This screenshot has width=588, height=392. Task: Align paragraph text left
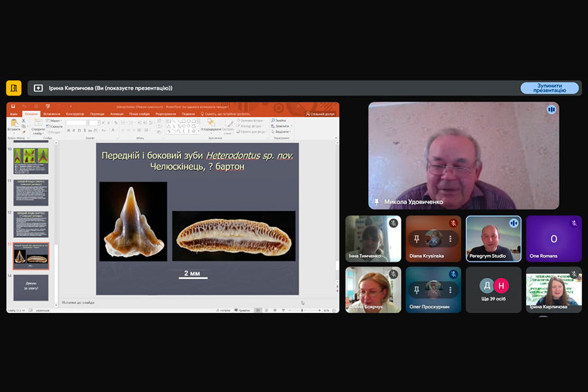[x=123, y=130]
